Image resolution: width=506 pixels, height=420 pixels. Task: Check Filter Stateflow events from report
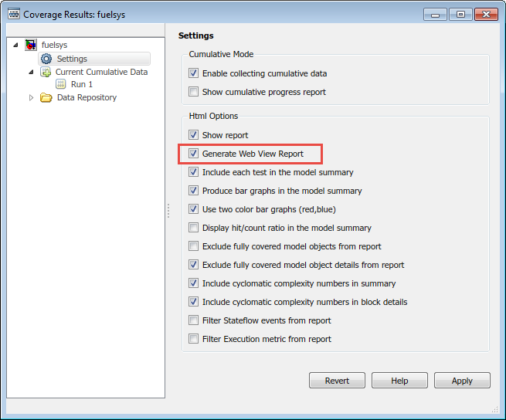click(193, 320)
